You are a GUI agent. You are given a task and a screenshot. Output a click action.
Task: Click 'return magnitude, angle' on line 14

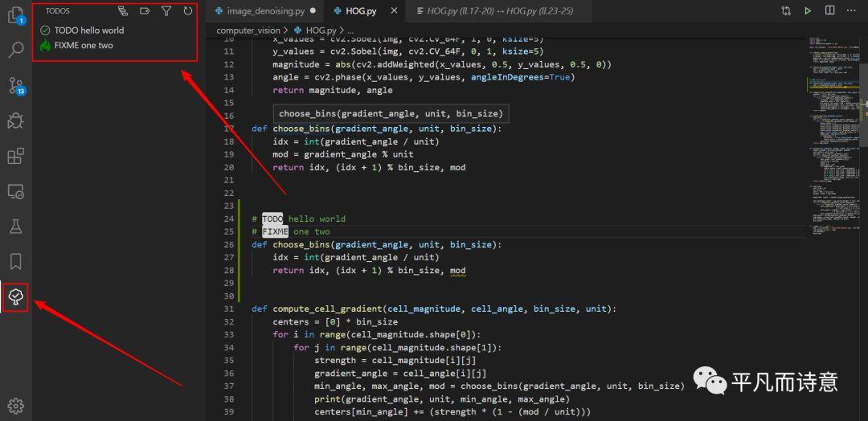(333, 90)
